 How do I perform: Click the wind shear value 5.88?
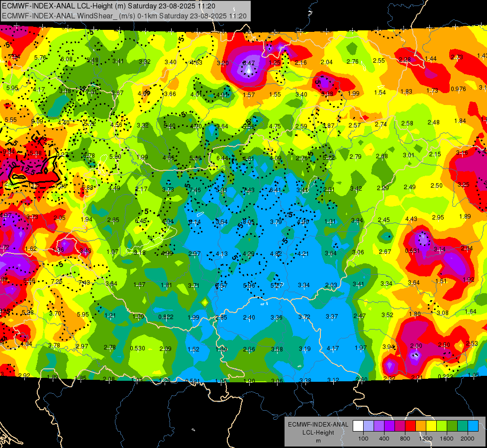[87, 188]
